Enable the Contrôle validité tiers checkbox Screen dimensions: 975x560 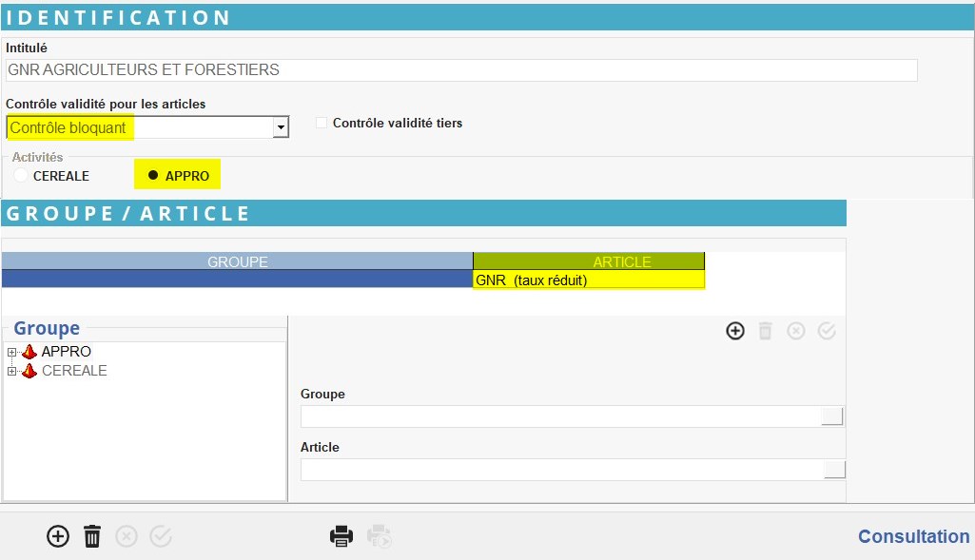coord(322,123)
